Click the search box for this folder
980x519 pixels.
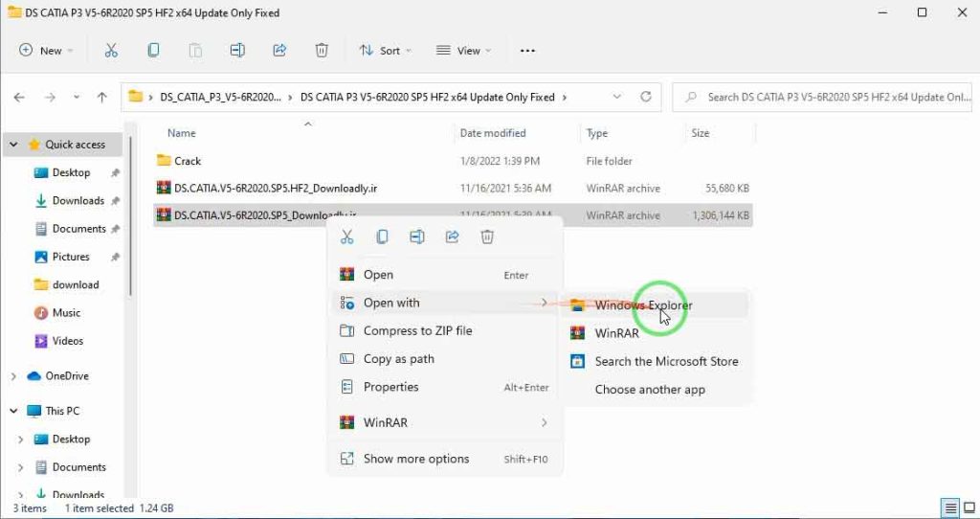tap(823, 97)
